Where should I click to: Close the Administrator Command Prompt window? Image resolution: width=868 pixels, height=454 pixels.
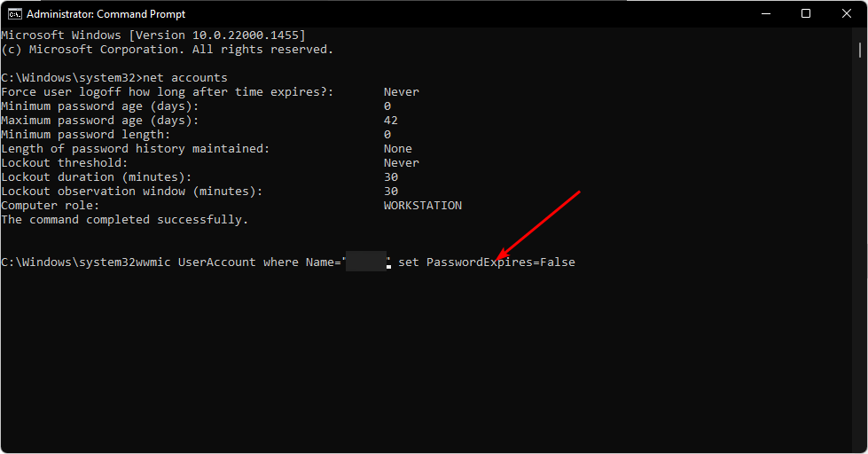[x=847, y=14]
